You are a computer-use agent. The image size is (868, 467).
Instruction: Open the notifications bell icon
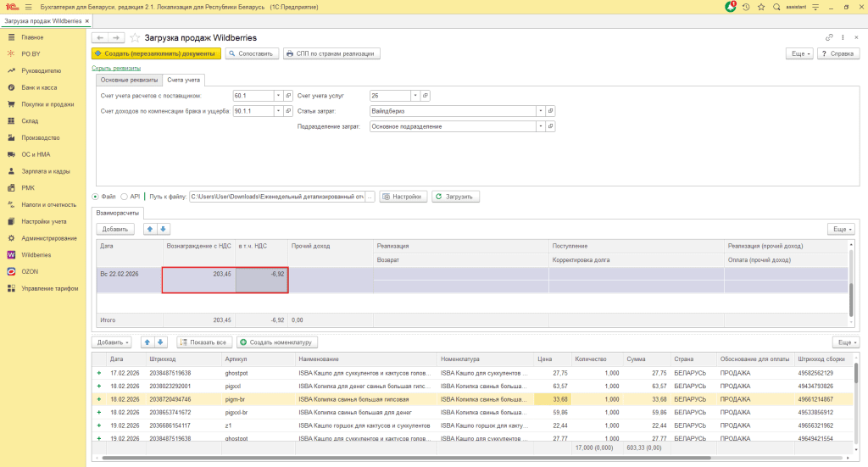731,8
